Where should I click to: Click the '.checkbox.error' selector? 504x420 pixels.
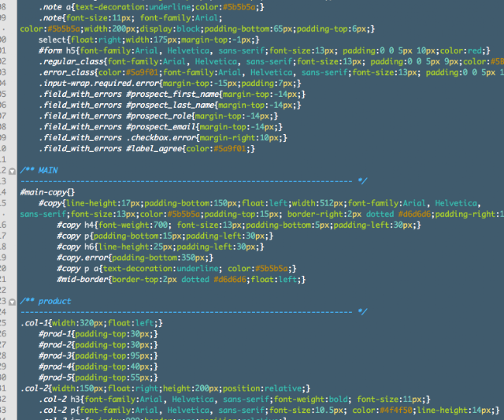point(161,138)
